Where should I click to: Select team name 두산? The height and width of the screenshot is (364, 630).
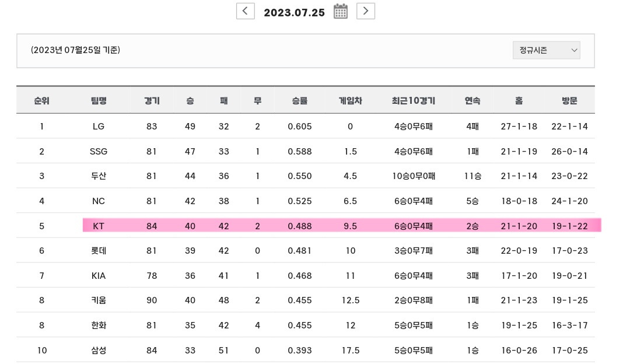coord(99,176)
